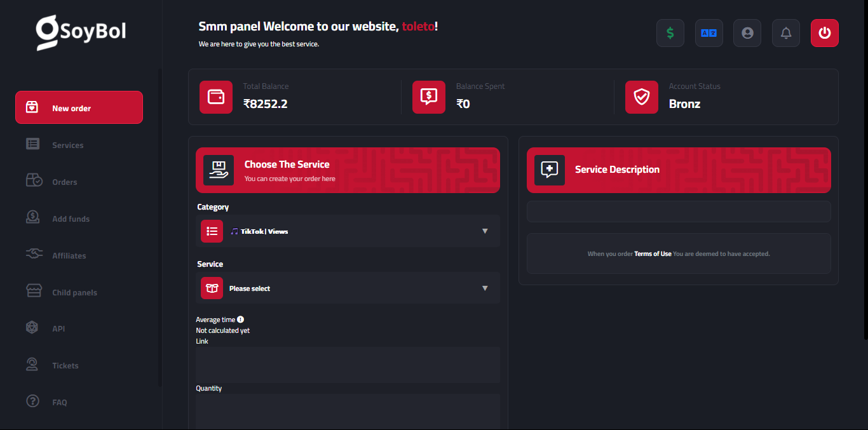Viewport: 868px width, 430px height.
Task: Click the Average time info icon
Action: 240,319
